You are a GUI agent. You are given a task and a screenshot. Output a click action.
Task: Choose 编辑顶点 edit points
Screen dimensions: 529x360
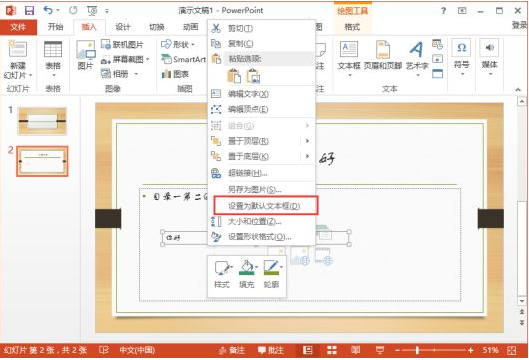click(x=261, y=109)
